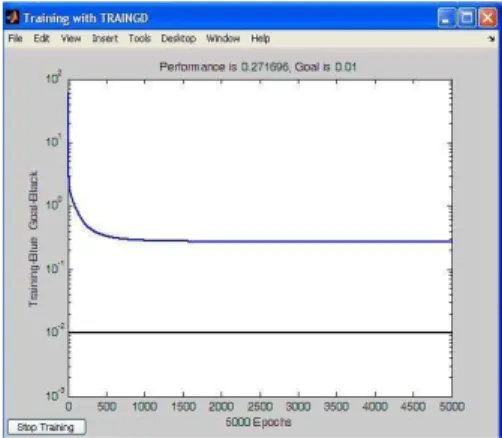
Task: Open the Desktop menu
Action: [178, 39]
